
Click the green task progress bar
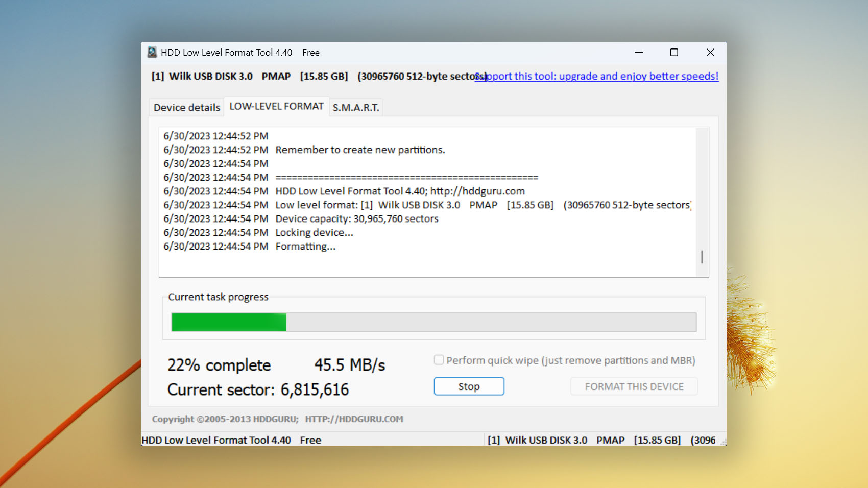433,322
